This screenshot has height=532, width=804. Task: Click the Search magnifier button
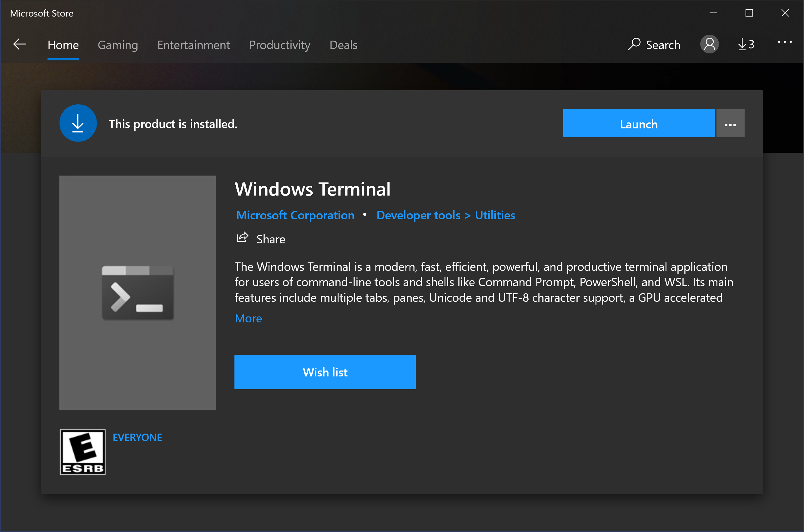pos(654,44)
